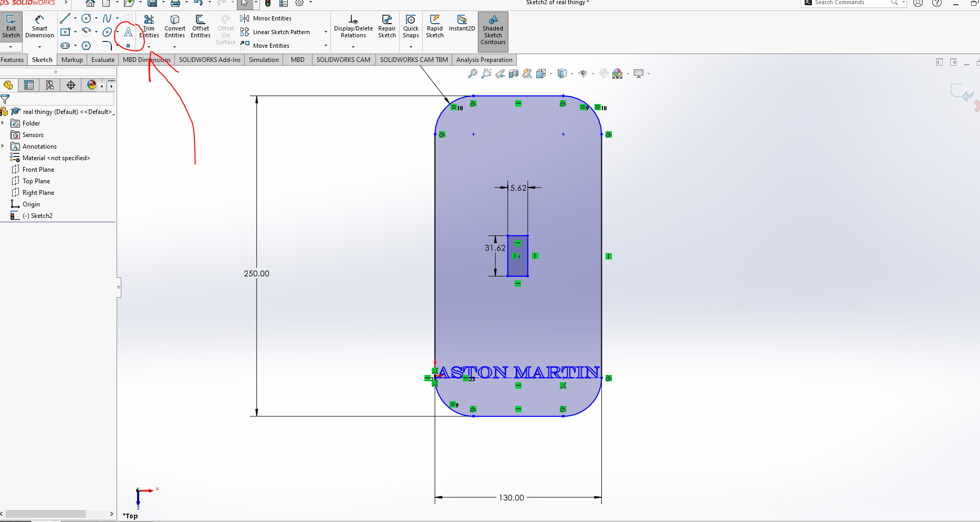Screen dimensions: 980x522
Task: Click Previous View icon
Action: [500, 74]
